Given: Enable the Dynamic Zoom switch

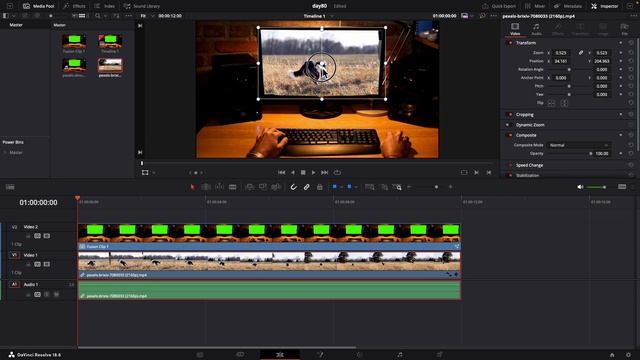Looking at the screenshot, I should (508, 125).
